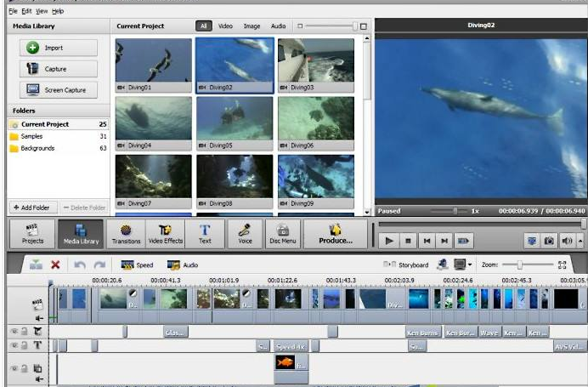Toggle preview fullscreen monitor icon
The image size is (588, 387).
pos(532,241)
